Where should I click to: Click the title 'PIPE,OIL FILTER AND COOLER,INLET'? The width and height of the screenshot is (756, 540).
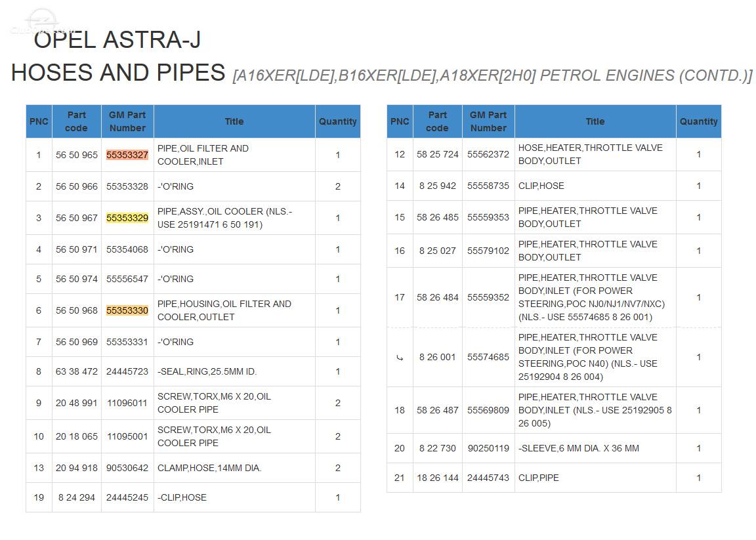[203, 155]
